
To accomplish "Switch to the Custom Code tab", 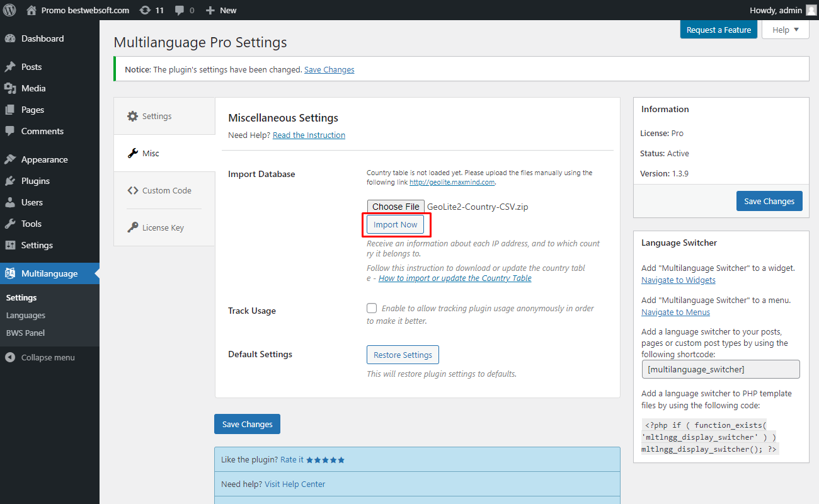I will pos(164,190).
